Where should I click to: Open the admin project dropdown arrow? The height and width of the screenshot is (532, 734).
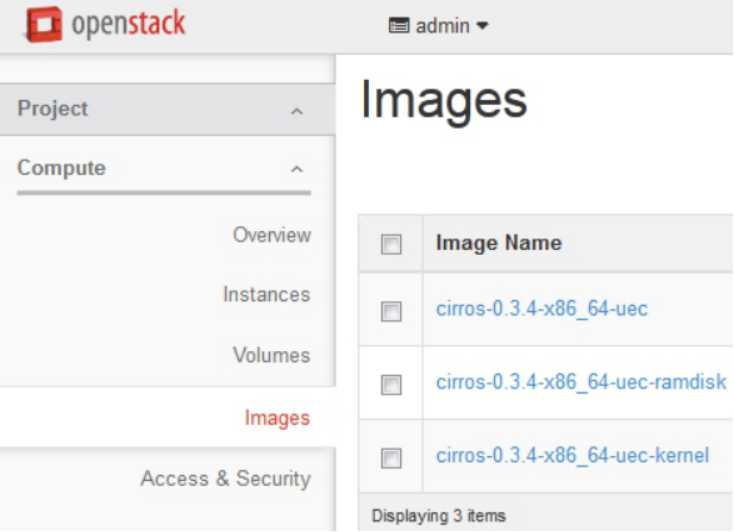click(483, 25)
